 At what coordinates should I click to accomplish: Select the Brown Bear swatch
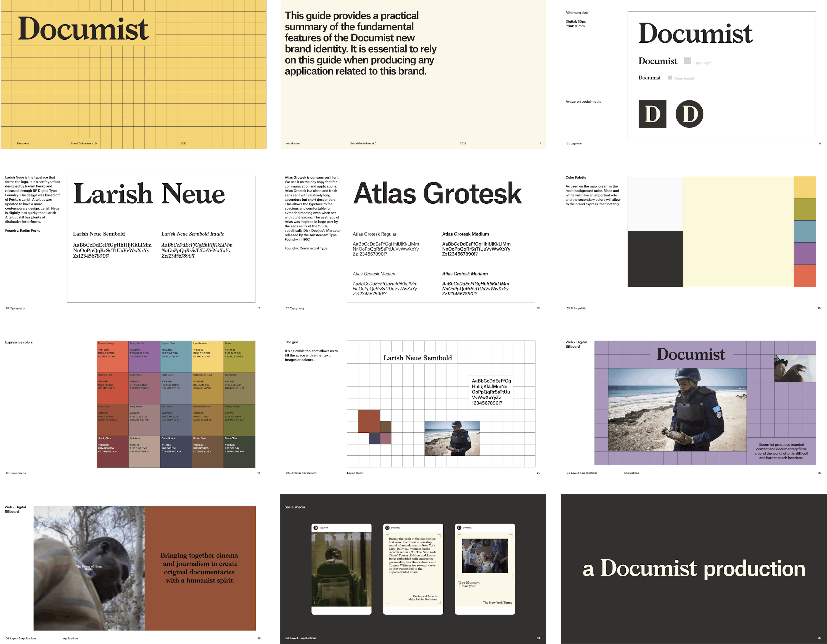(208, 452)
